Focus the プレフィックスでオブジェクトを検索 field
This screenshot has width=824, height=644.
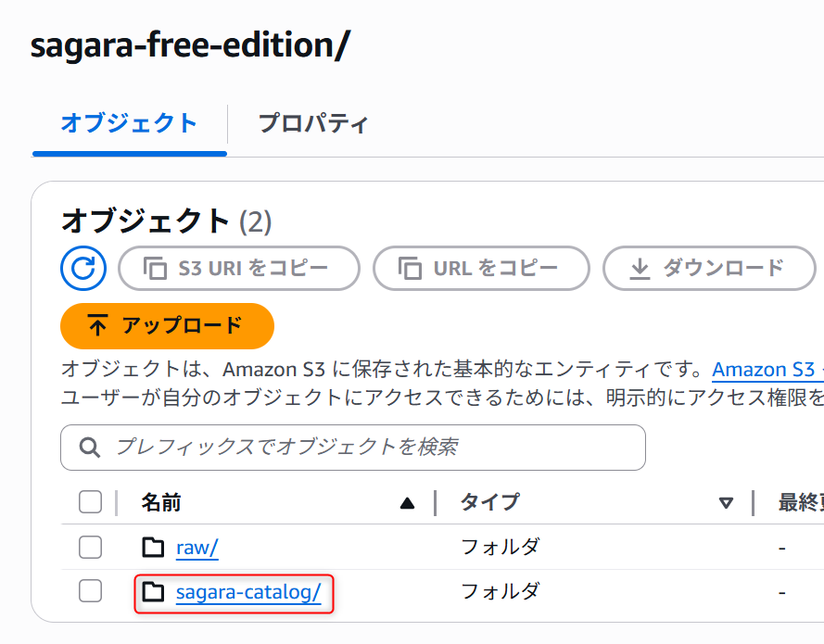coord(353,448)
